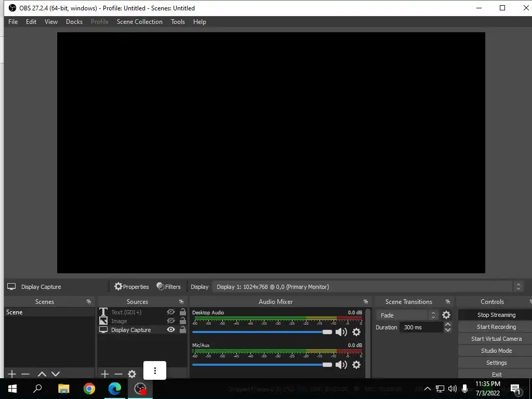Click Start Virtual Camera button

click(496, 339)
